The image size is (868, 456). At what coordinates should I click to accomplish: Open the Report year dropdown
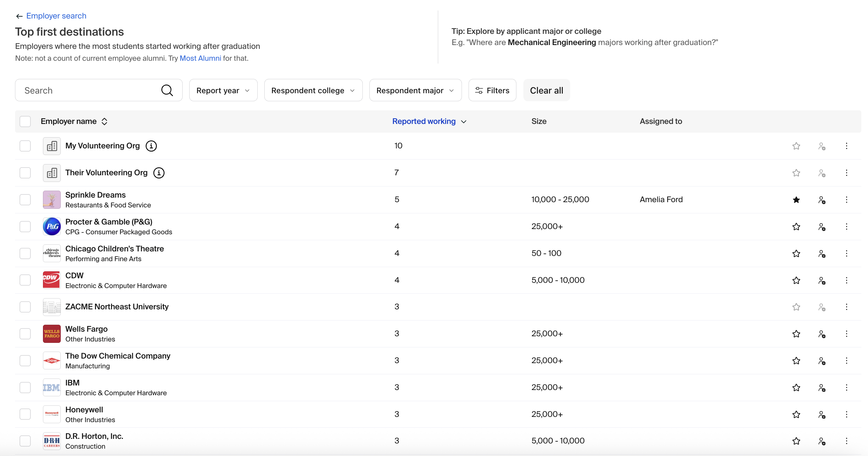pos(223,90)
